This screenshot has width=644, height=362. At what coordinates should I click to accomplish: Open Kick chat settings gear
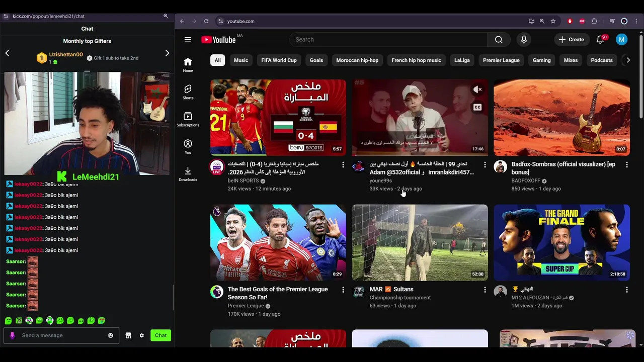pos(142,335)
